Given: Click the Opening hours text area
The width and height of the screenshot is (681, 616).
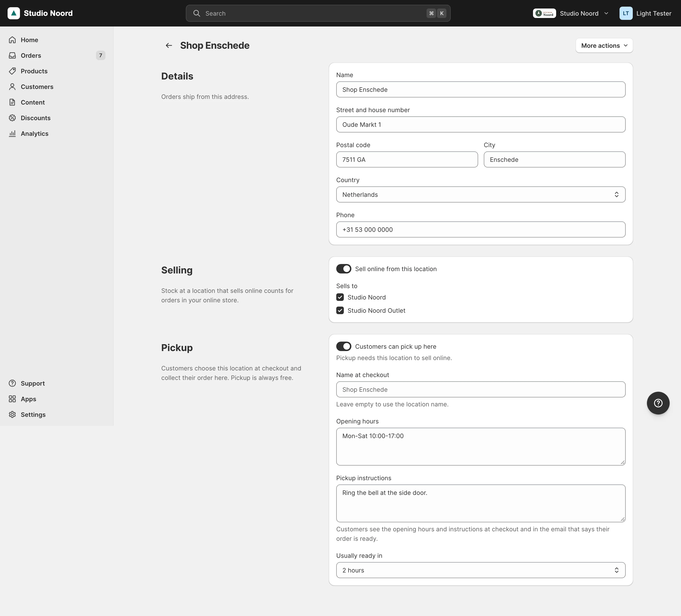Looking at the screenshot, I should (481, 446).
